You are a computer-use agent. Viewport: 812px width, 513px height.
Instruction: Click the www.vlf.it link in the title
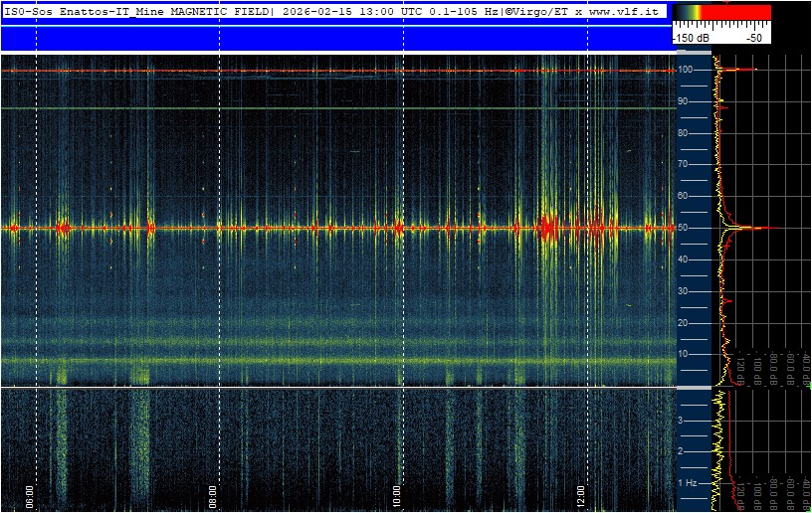[x=626, y=10]
